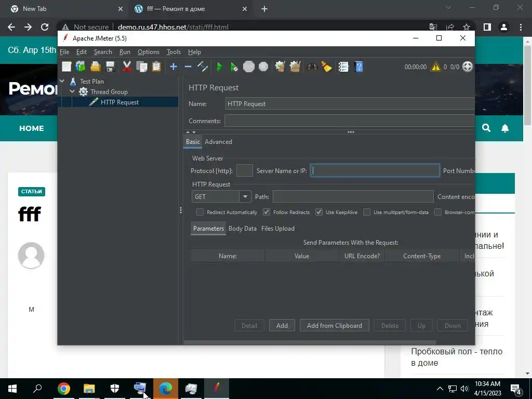The height and width of the screenshot is (399, 532).
Task: Clear all results with double broom icon
Action: pos(295,67)
